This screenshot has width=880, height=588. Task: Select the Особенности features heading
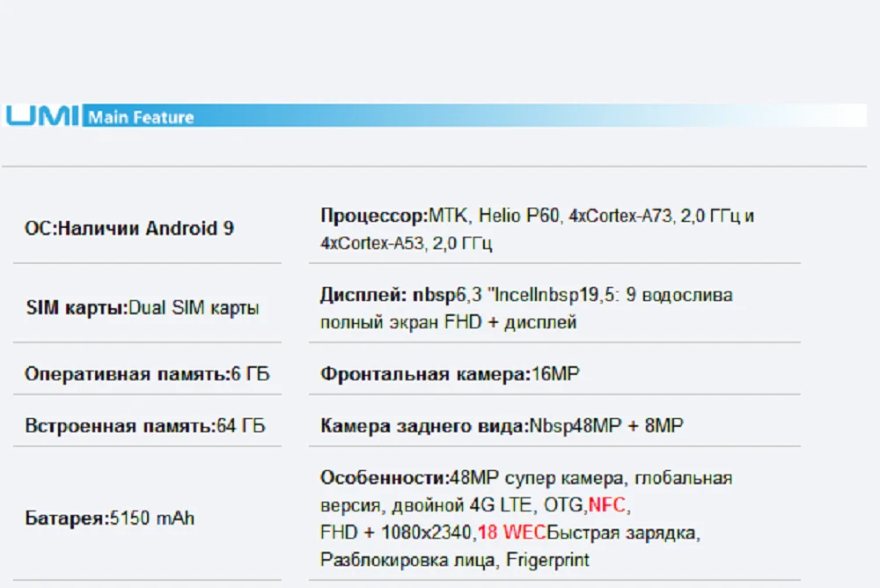385,478
